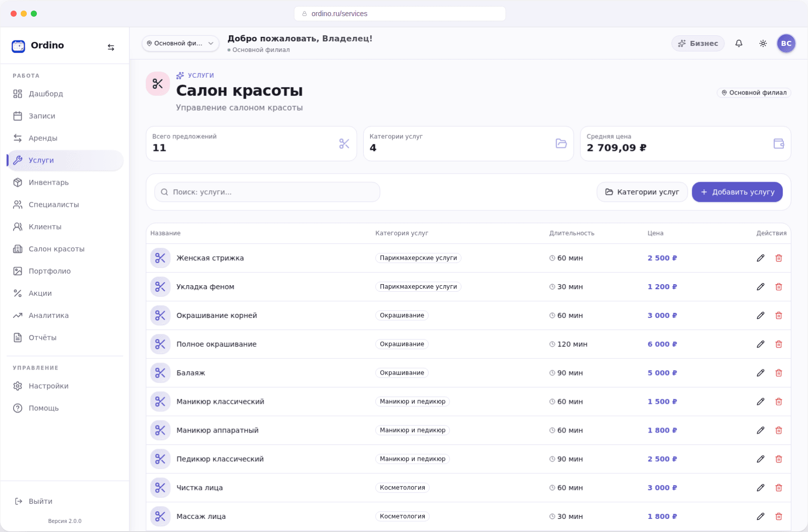Open the Основной фи... branch dropdown
Screen dimensions: 808x532
click(180, 43)
